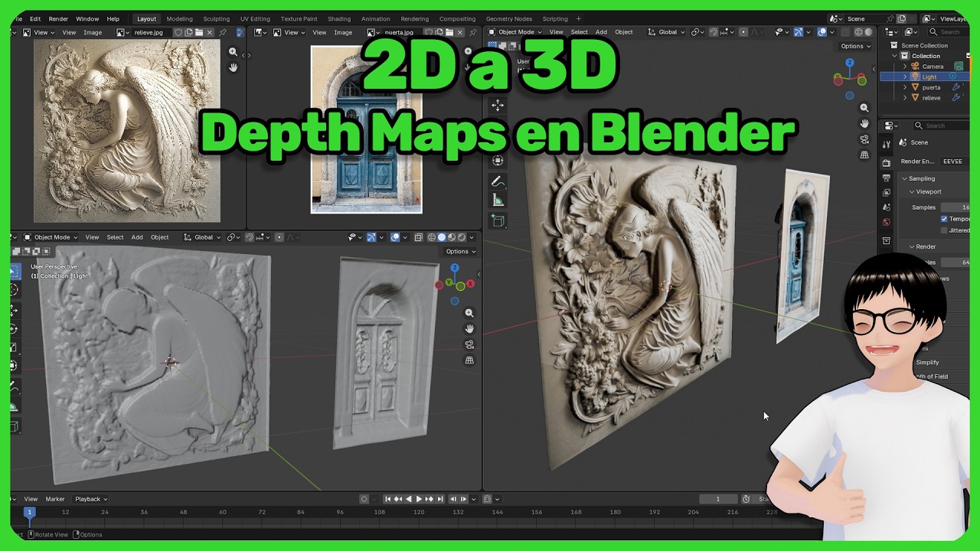Select the Move tool in right viewport

498,106
